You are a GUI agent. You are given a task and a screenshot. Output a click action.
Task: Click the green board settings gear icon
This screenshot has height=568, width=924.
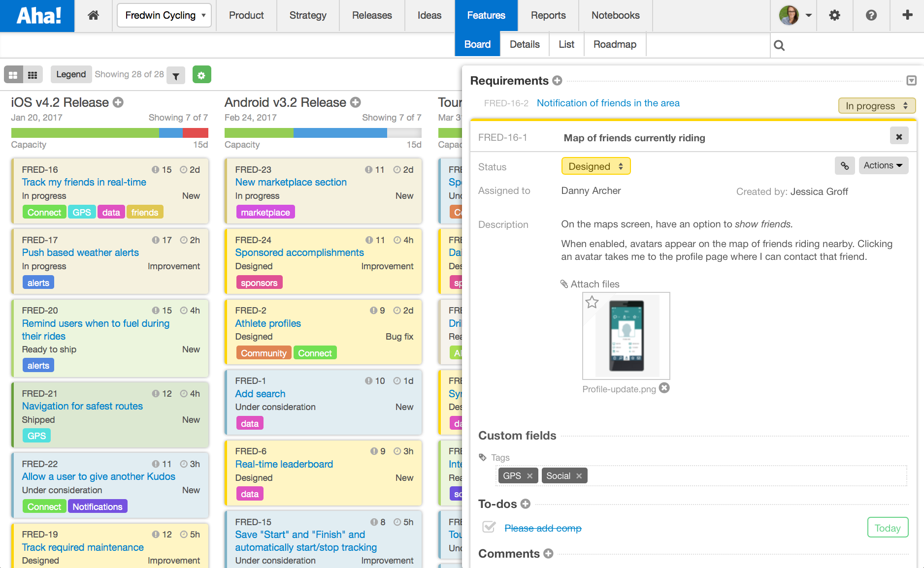pos(202,75)
